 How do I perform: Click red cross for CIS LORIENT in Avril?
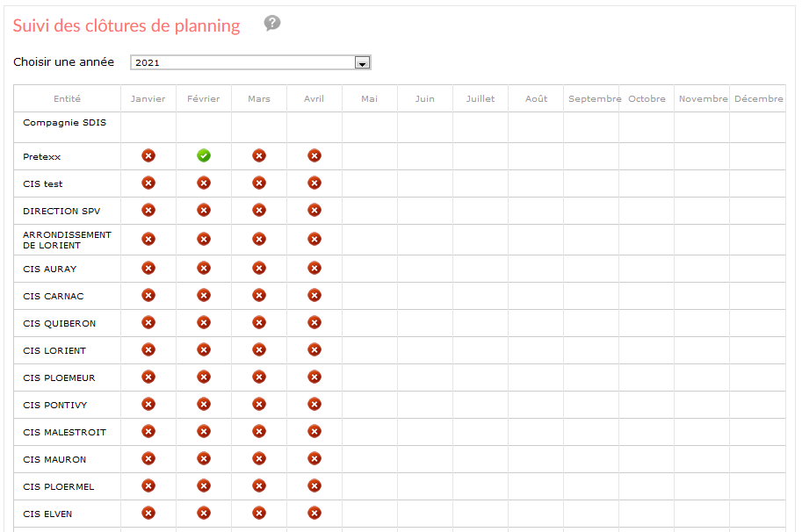(314, 350)
